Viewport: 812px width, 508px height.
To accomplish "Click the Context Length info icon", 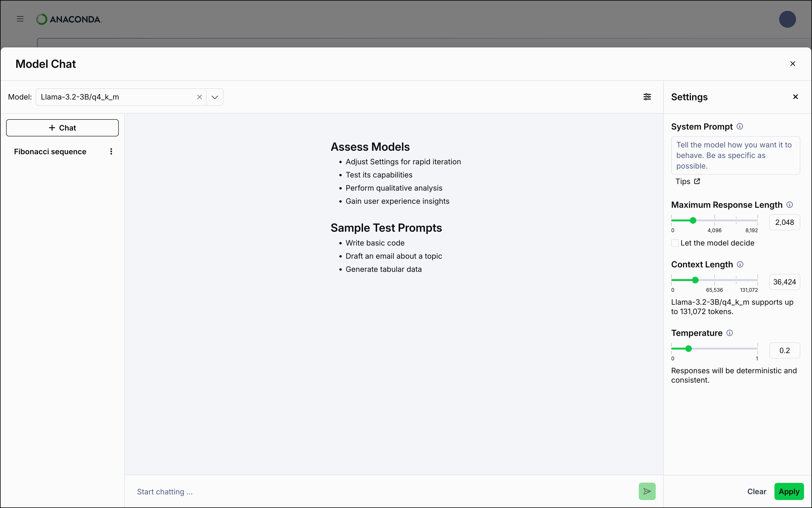I will tap(740, 264).
